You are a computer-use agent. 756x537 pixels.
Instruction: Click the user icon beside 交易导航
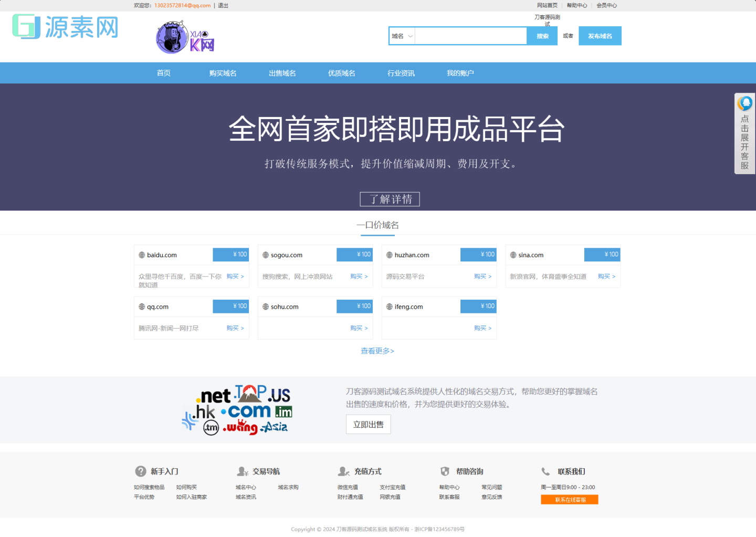pos(242,471)
